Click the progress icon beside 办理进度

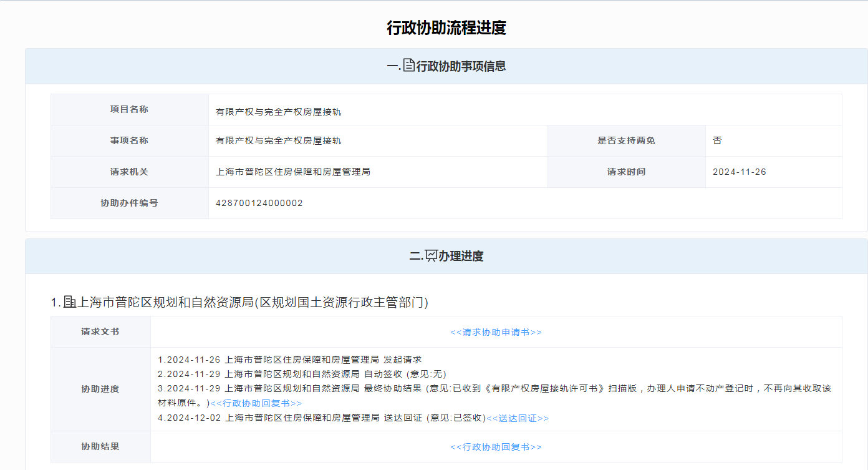tap(431, 255)
